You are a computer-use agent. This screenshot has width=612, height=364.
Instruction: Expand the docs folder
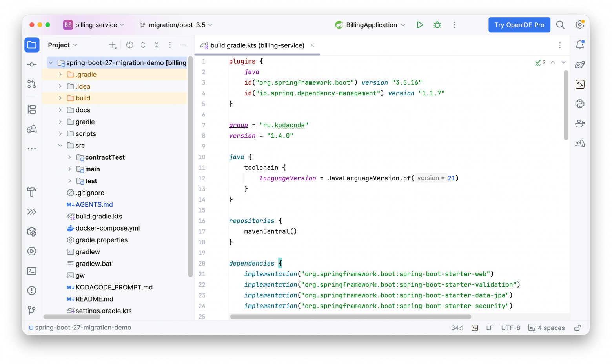click(x=60, y=110)
